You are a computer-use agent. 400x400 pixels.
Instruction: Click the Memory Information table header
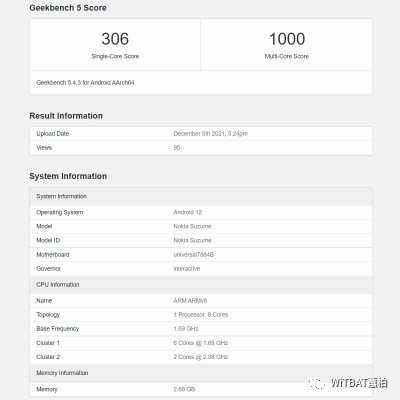tap(201, 373)
